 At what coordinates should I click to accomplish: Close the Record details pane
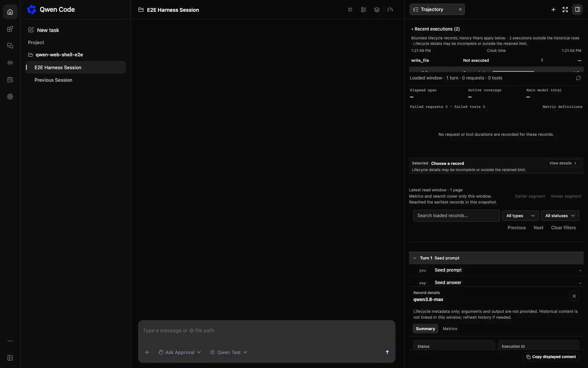click(x=574, y=296)
